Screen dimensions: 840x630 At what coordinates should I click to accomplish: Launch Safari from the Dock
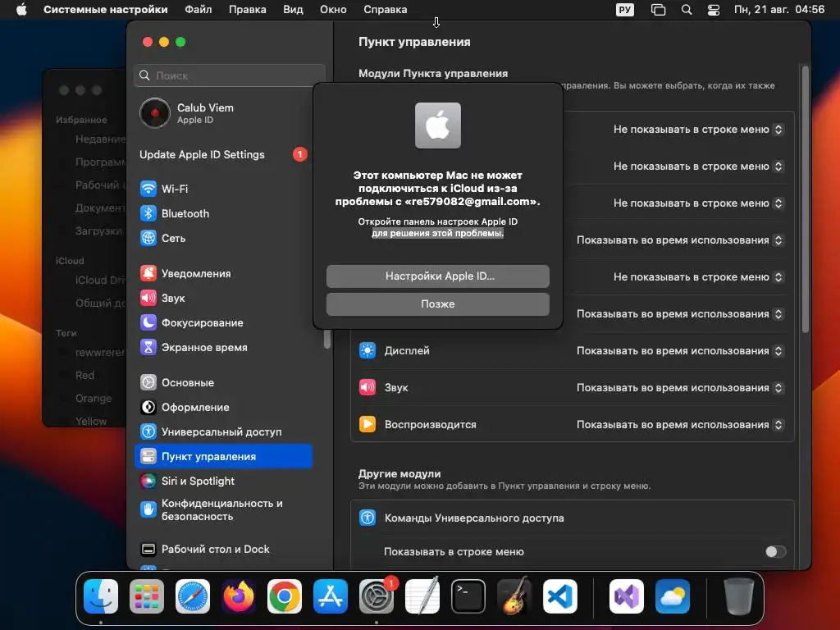coord(193,596)
